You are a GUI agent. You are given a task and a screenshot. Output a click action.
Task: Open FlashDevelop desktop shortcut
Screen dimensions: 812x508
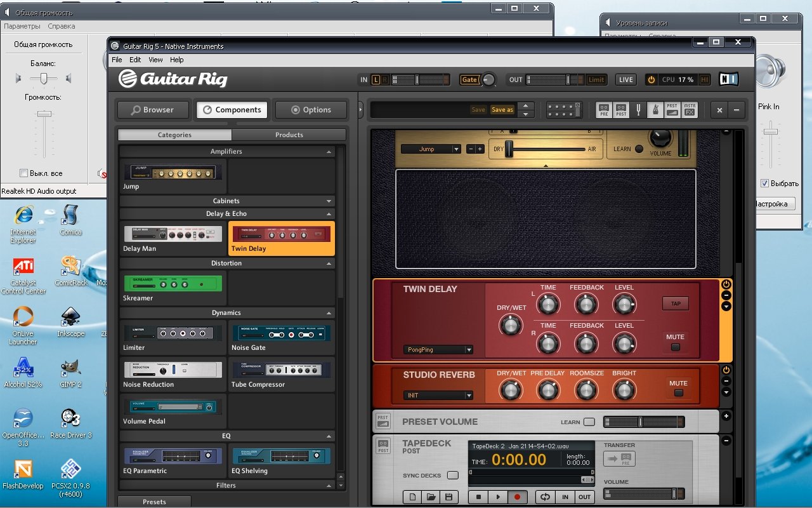point(23,474)
